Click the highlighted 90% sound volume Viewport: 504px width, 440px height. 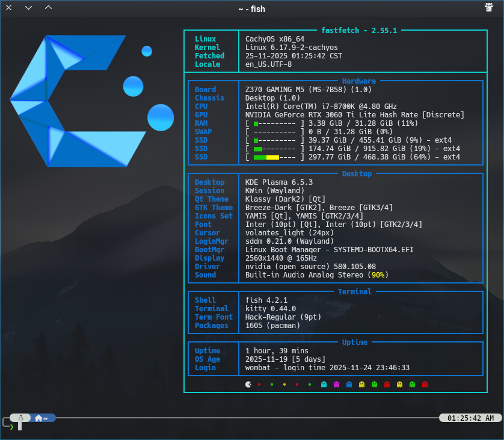click(378, 275)
